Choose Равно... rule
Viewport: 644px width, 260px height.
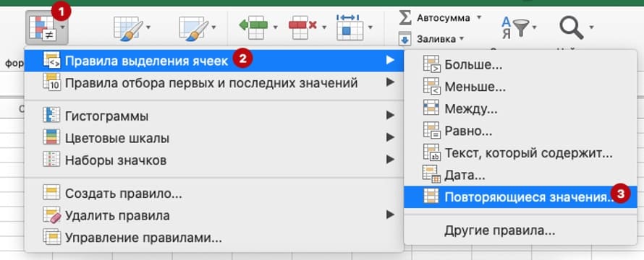(520, 131)
